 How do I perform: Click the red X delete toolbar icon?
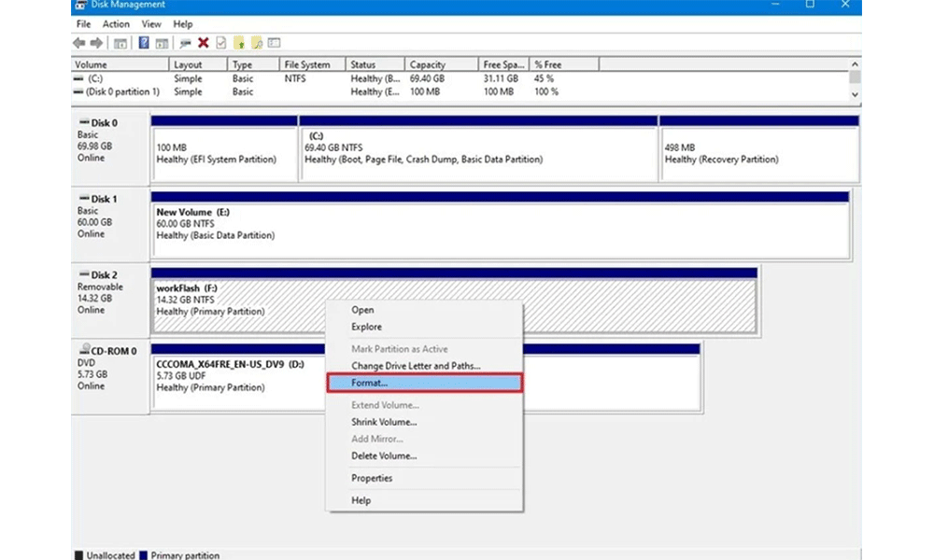[203, 43]
